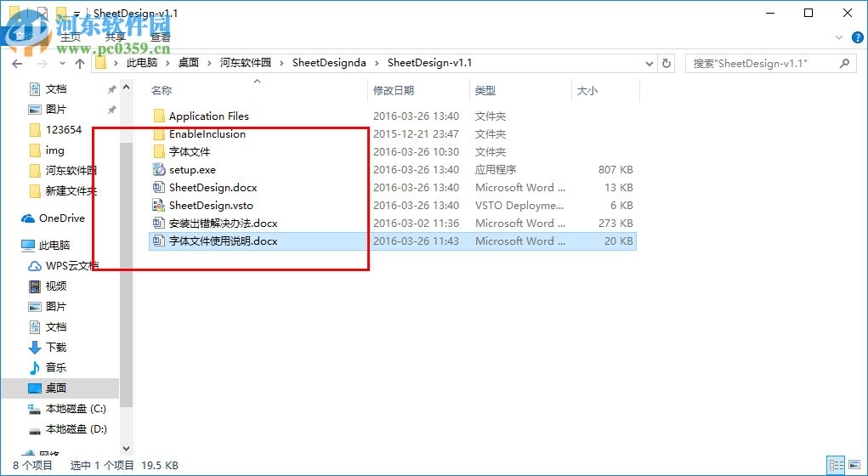Open pinned 图片 quick access item

tap(48, 110)
